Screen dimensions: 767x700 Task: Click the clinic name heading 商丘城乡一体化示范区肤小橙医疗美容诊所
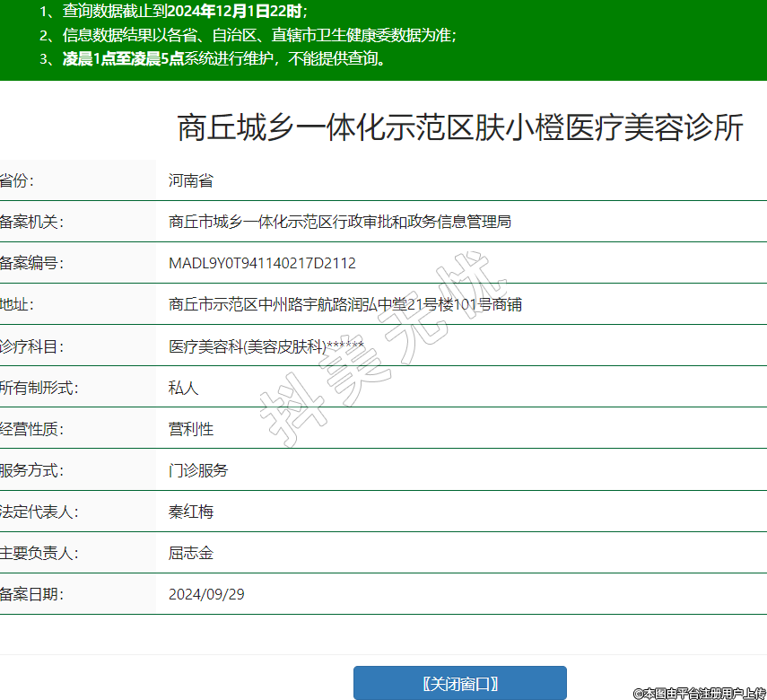(460, 128)
